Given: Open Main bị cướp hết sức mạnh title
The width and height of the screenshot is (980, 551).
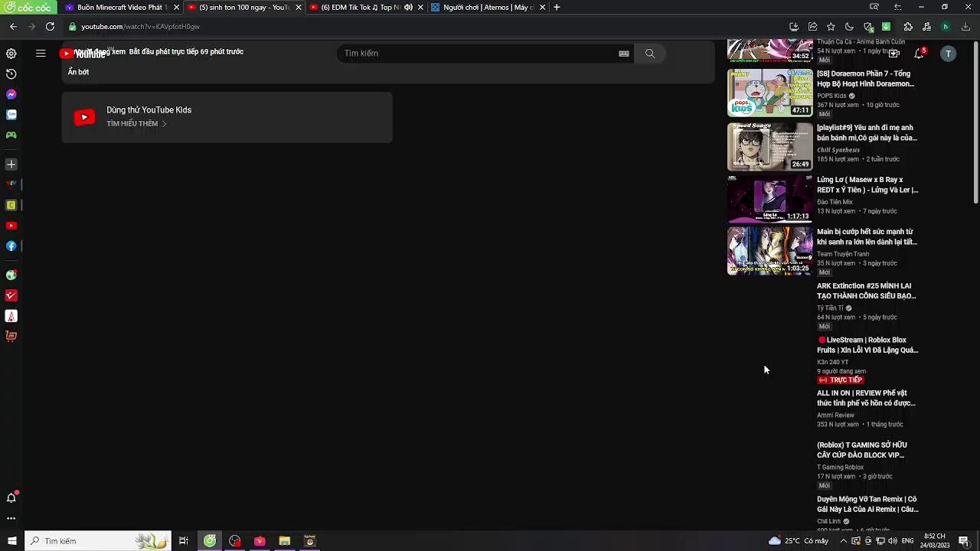Looking at the screenshot, I should click(867, 236).
